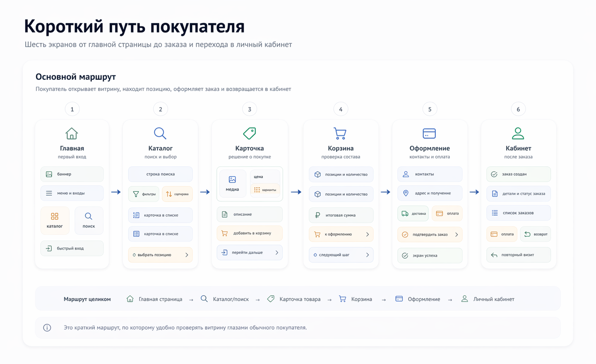This screenshot has width=596, height=364.
Task: Expand выбрать позицию with its chevron
Action: pyautogui.click(x=187, y=255)
